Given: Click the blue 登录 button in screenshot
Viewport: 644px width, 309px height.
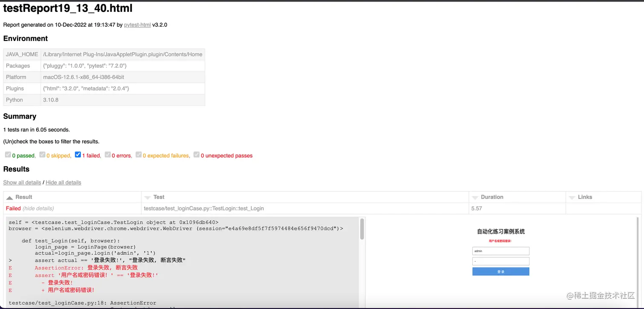Looking at the screenshot, I should pyautogui.click(x=501, y=272).
